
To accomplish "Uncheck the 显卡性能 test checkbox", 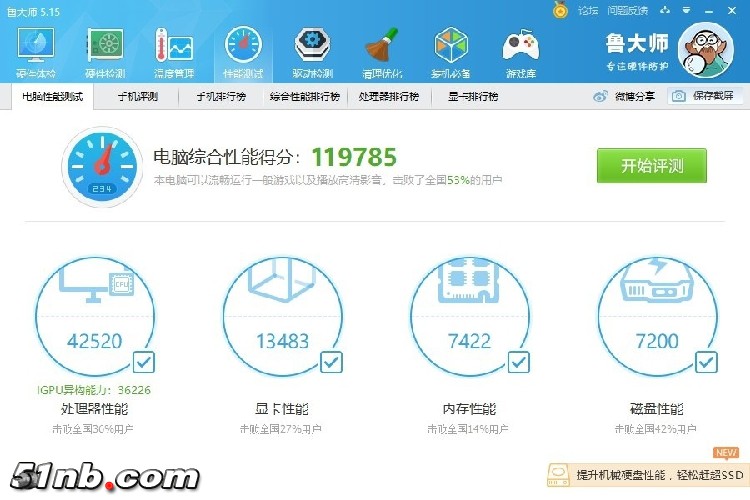I will 330,361.
